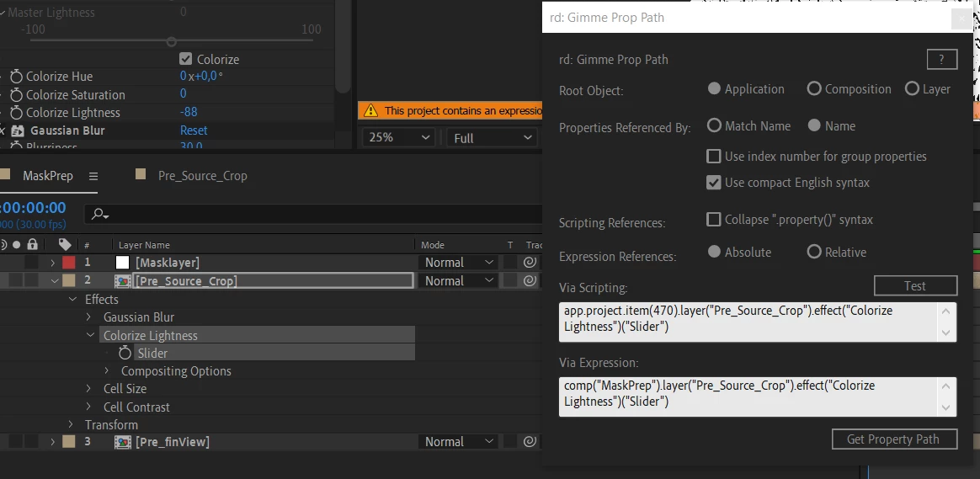Click the Colorize Lightness value -88
This screenshot has height=479, width=980.
point(189,113)
